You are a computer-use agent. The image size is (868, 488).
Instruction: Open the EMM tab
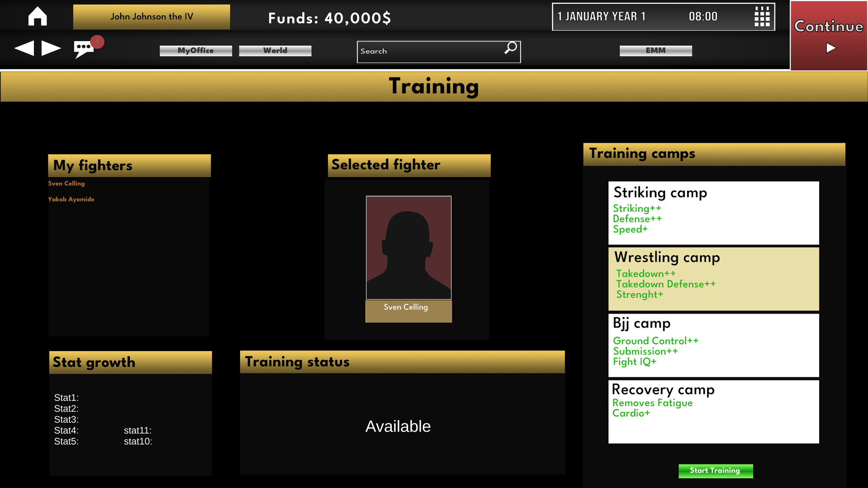point(656,51)
